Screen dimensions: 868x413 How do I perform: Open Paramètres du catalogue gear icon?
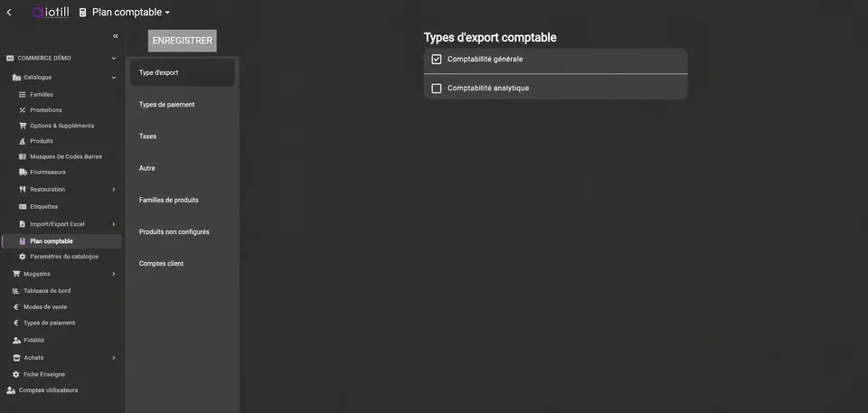click(x=23, y=257)
